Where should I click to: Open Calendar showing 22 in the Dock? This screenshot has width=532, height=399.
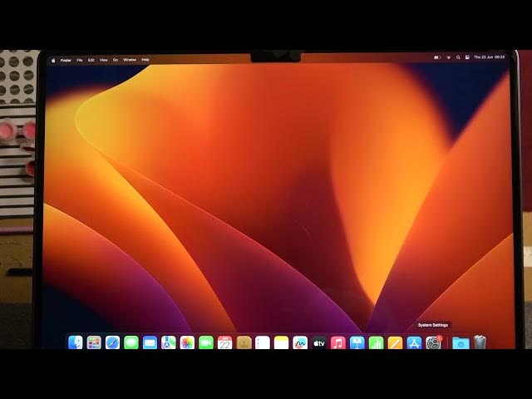225,342
